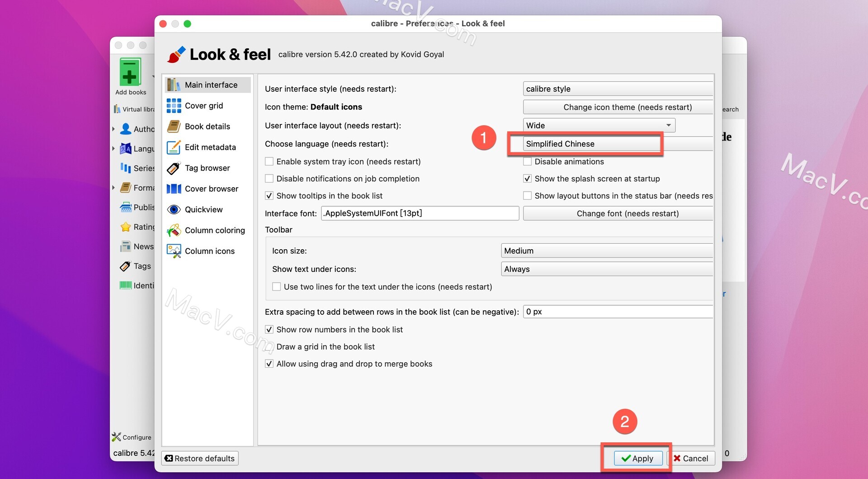Switch to the Book details tab
The width and height of the screenshot is (868, 479).
coord(208,126)
